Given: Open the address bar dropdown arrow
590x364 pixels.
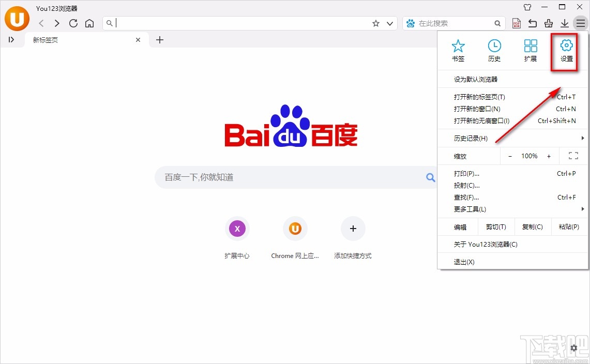Looking at the screenshot, I should (x=390, y=23).
